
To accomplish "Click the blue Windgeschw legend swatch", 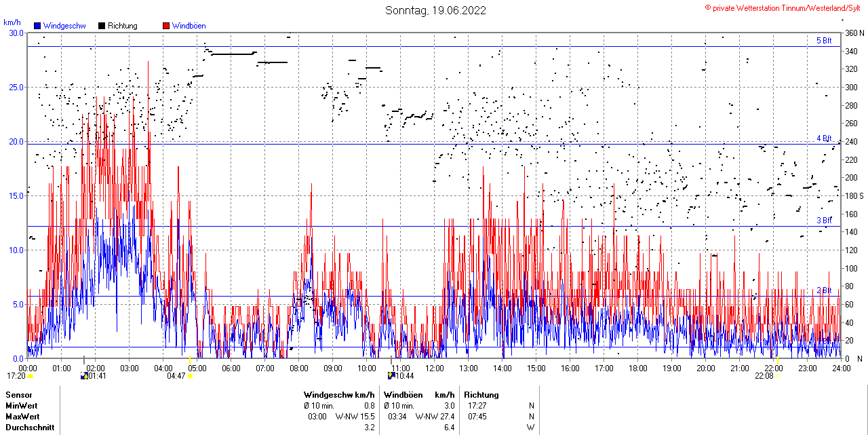I will point(37,26).
